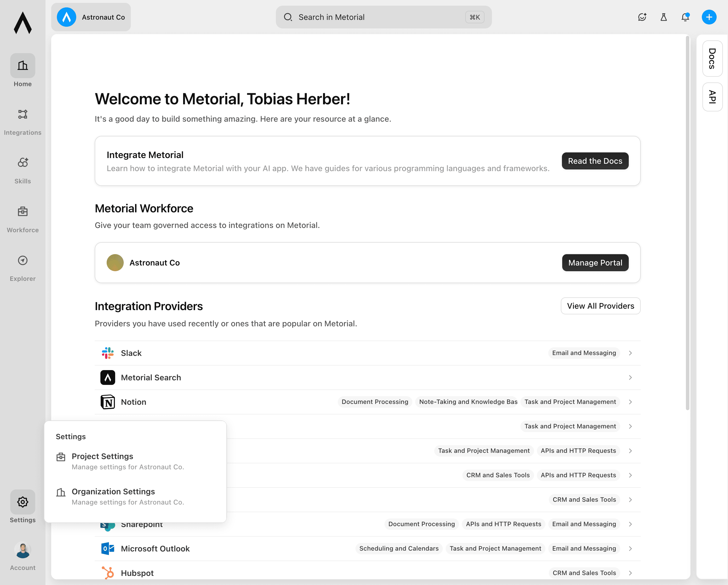Click Sharepoint's Document Processing tag
Image resolution: width=728 pixels, height=585 pixels.
click(421, 524)
